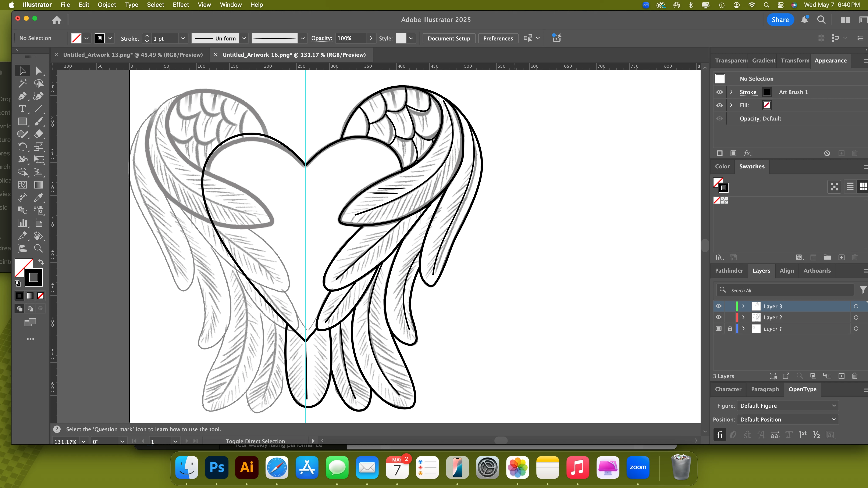Viewport: 868px width, 488px height.
Task: Unlock Layer 1 lock icon
Action: pos(730,328)
